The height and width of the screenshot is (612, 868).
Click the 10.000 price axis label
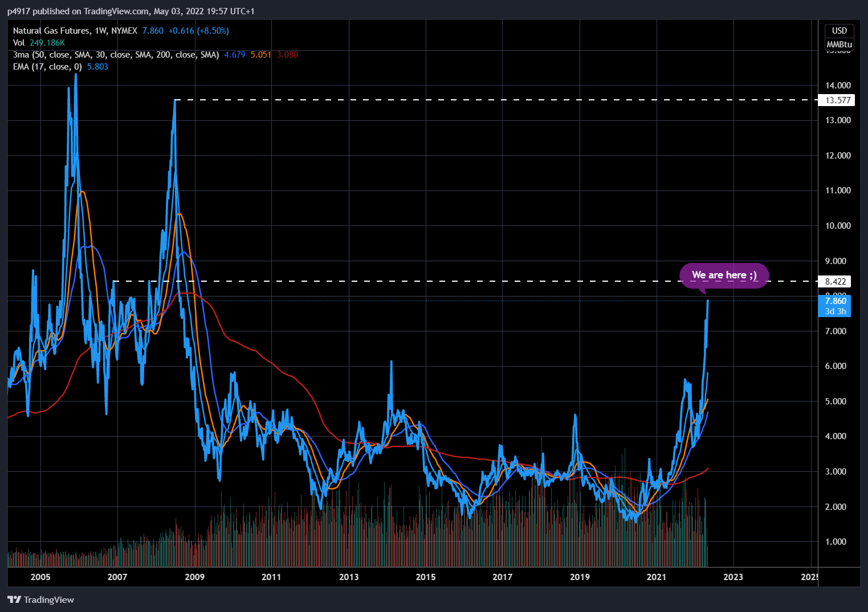coord(838,226)
